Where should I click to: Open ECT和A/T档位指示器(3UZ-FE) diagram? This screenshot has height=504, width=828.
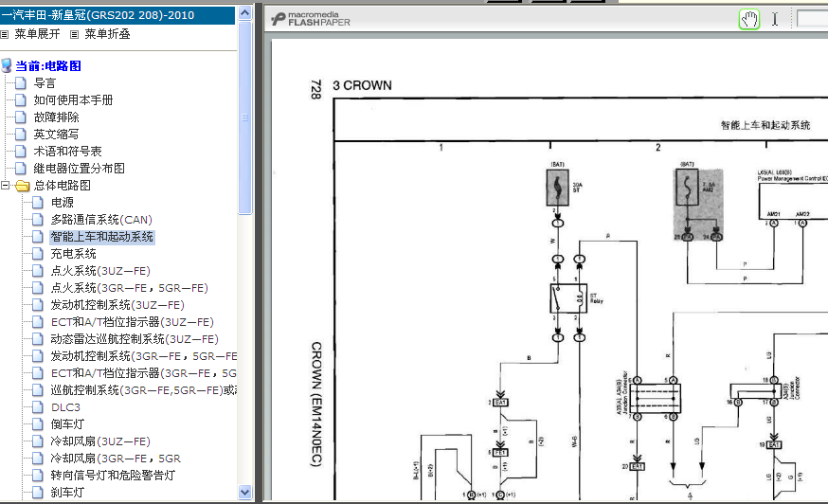pyautogui.click(x=132, y=322)
